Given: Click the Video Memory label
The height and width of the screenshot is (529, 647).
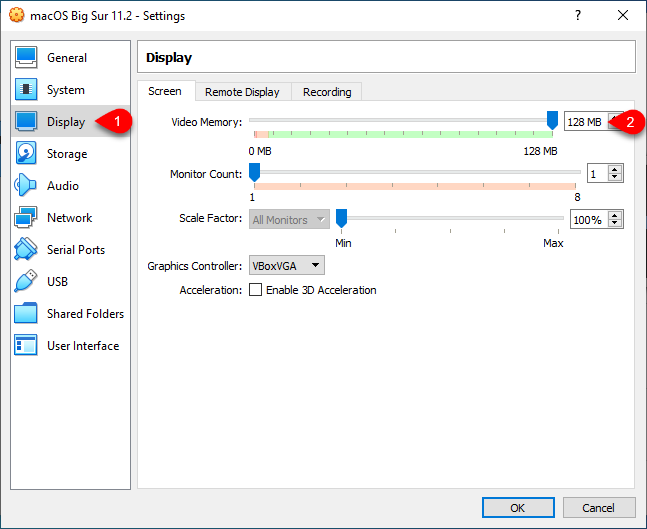Looking at the screenshot, I should click(207, 122).
